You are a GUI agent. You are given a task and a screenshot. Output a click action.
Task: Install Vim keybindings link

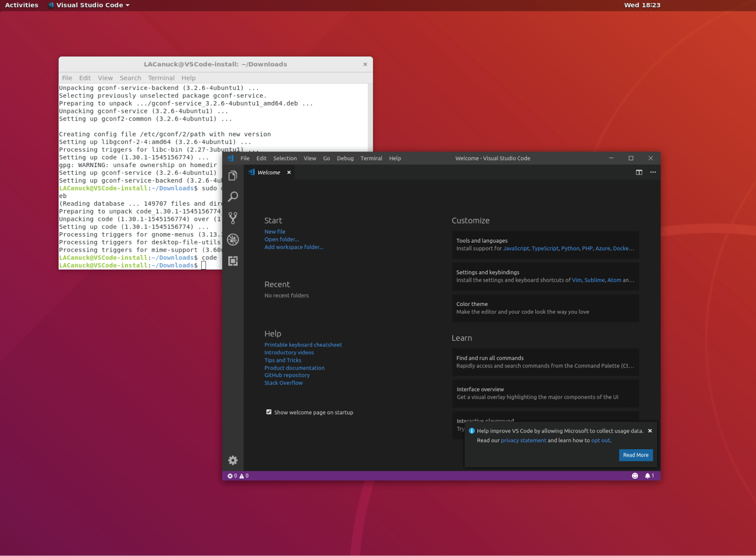pyautogui.click(x=576, y=280)
